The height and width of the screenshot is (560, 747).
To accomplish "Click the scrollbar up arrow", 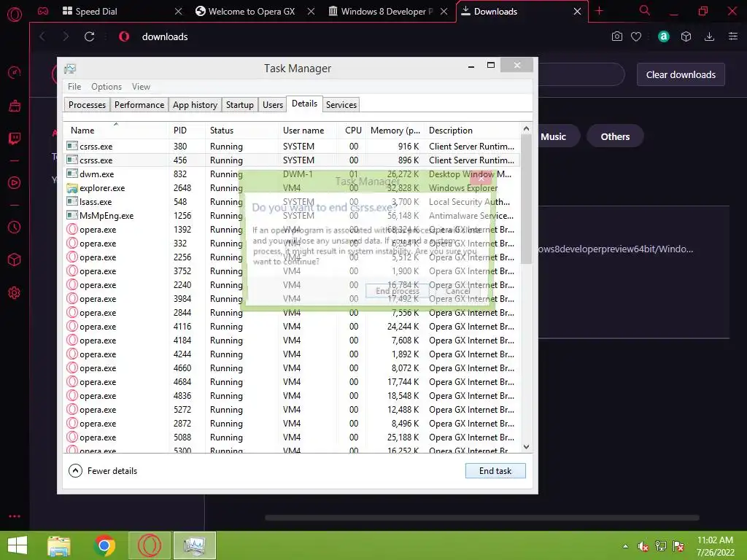I will click(526, 128).
